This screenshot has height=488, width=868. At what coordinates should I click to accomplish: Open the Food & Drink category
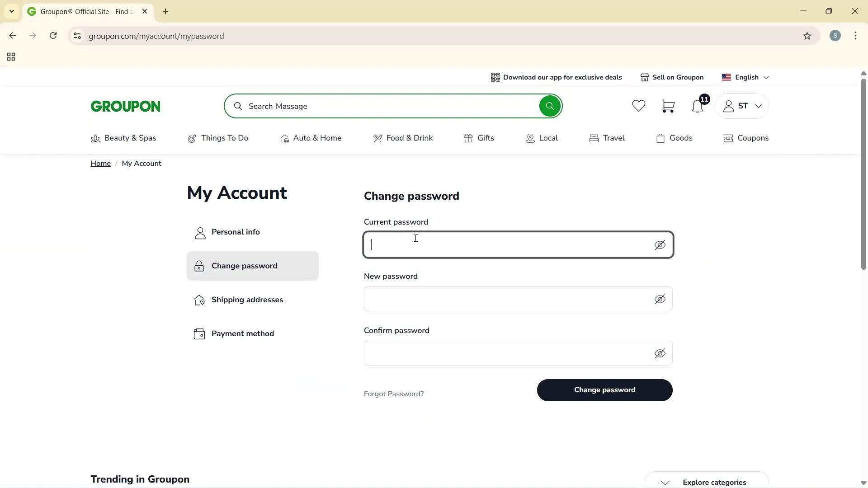(403, 138)
